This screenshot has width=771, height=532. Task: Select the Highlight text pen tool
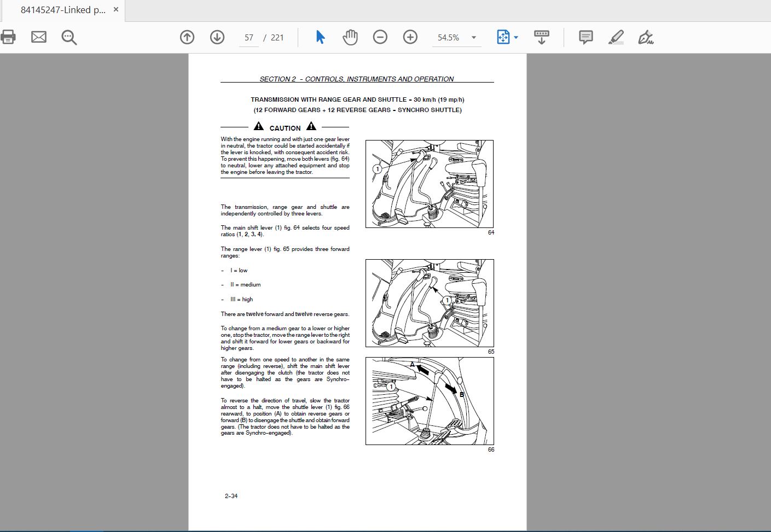point(616,37)
